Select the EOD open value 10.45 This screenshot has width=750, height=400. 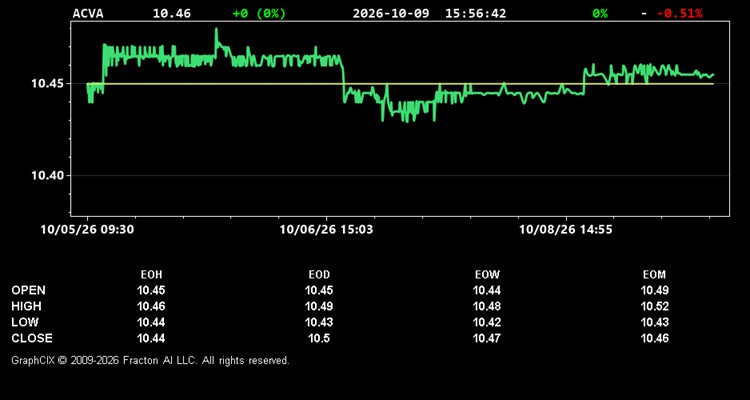(319, 290)
